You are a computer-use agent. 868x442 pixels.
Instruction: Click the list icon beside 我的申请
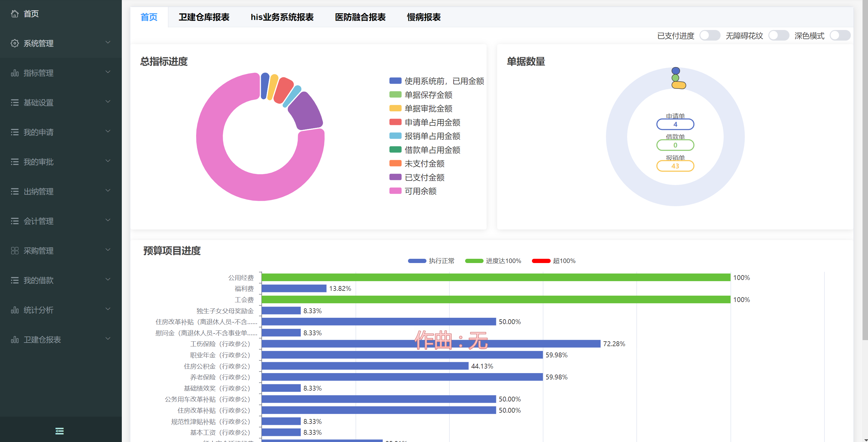coord(15,132)
